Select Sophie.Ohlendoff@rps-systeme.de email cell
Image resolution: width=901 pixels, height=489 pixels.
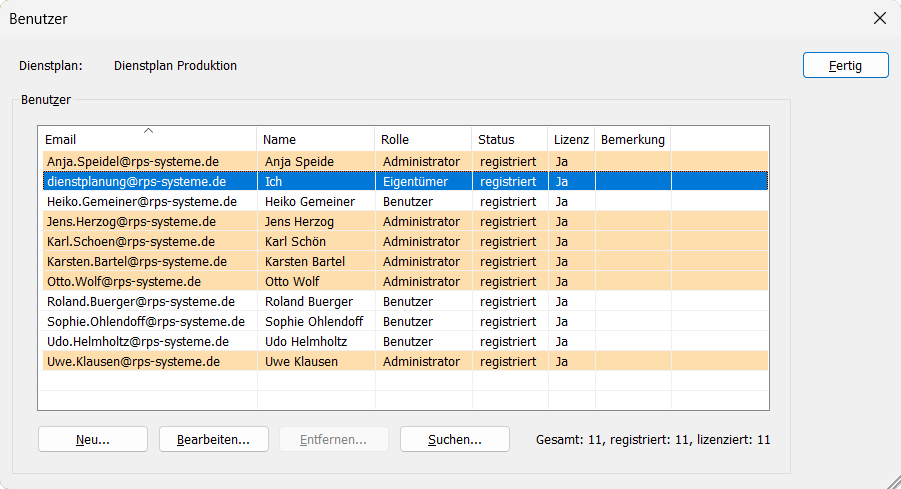pos(149,322)
